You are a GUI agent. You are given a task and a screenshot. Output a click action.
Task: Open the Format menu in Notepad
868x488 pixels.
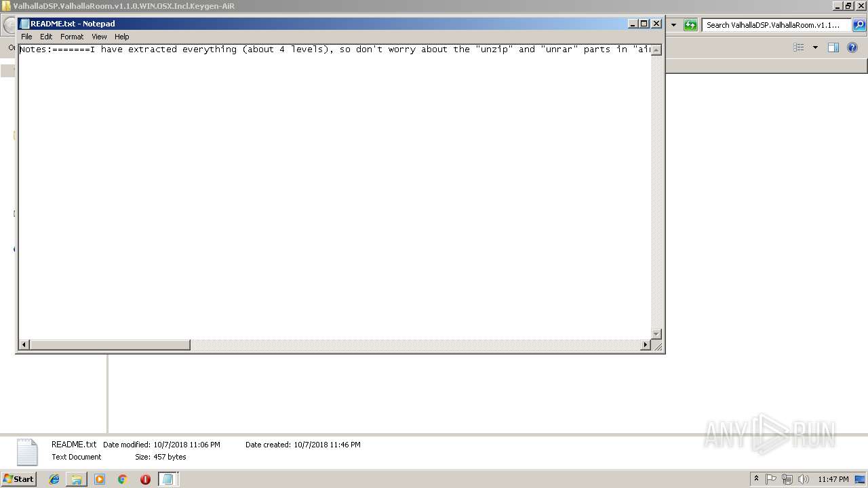(x=72, y=37)
